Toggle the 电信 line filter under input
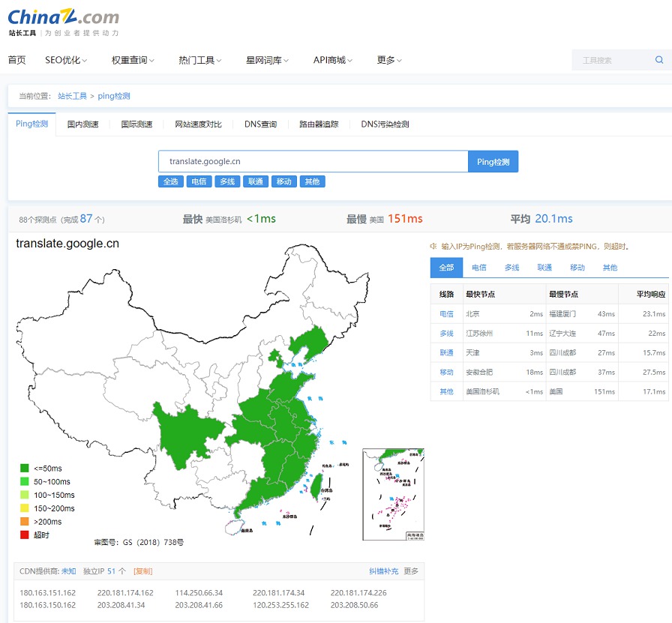 pos(199,181)
